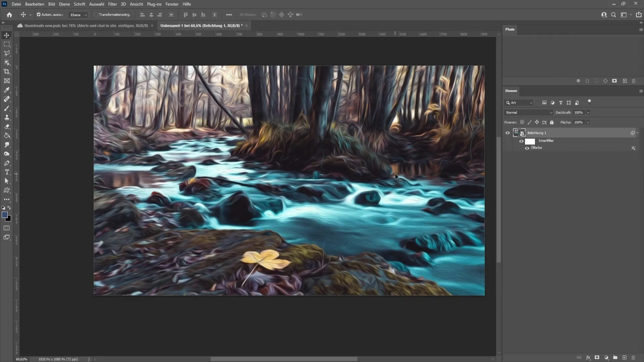
Task: Select the Pen tool
Action: 7,163
